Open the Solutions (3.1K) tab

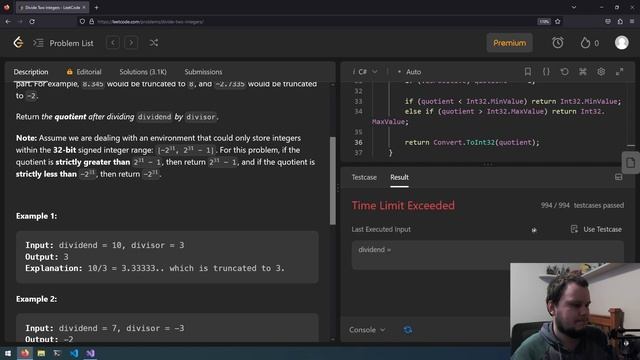pos(143,72)
